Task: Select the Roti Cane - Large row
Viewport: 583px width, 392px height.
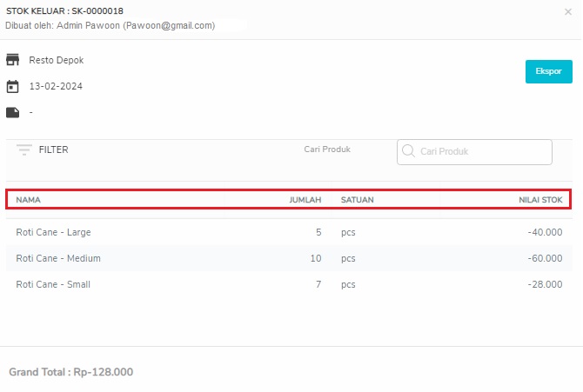Action: pyautogui.click(x=289, y=232)
